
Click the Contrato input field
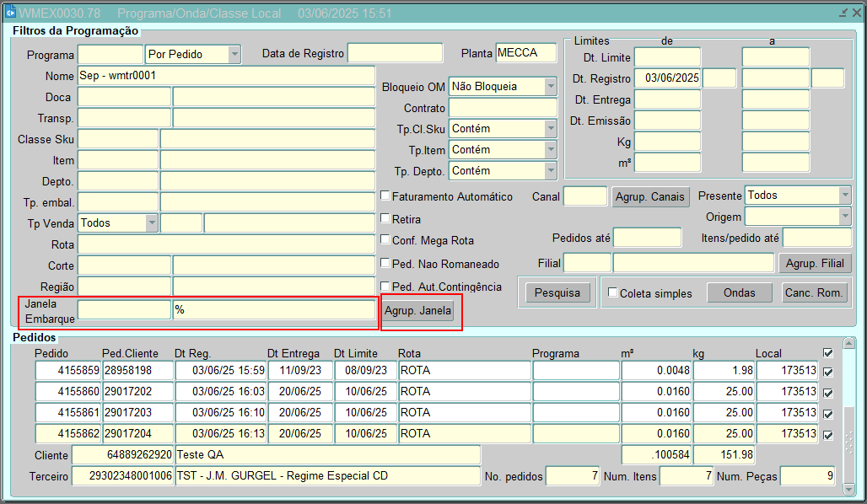tap(504, 107)
